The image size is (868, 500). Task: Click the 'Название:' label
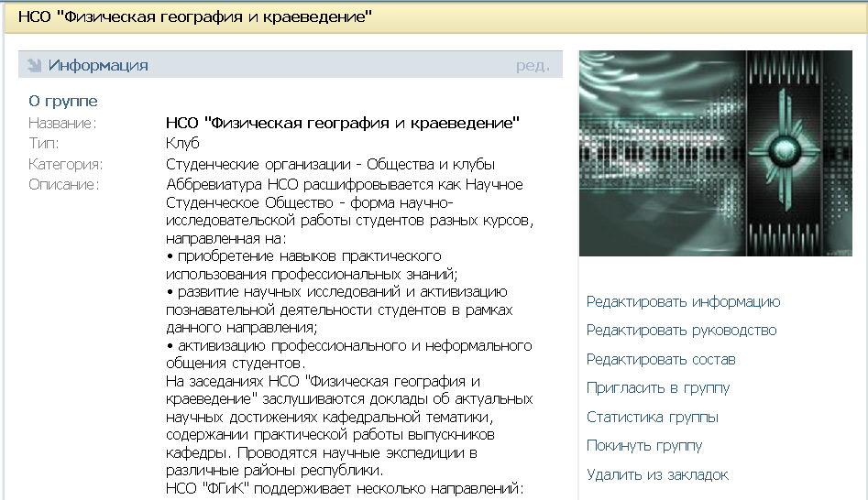62,123
